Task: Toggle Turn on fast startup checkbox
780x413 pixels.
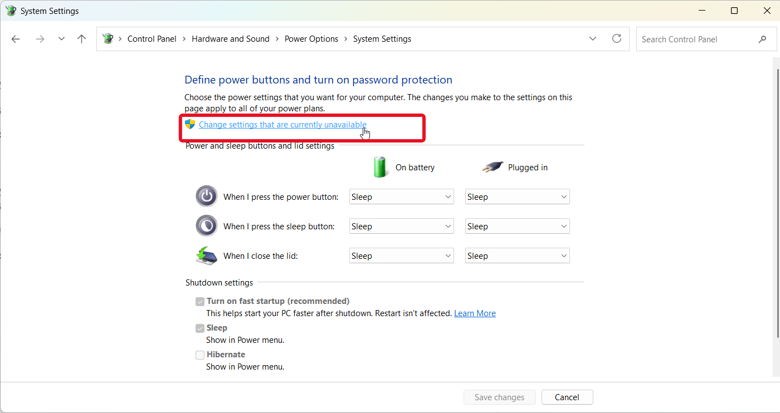Action: coord(200,302)
